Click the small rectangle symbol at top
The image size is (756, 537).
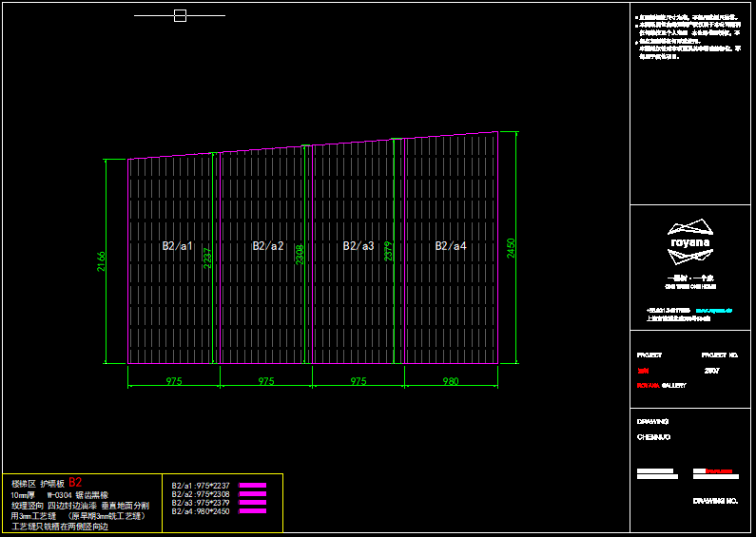coord(180,16)
